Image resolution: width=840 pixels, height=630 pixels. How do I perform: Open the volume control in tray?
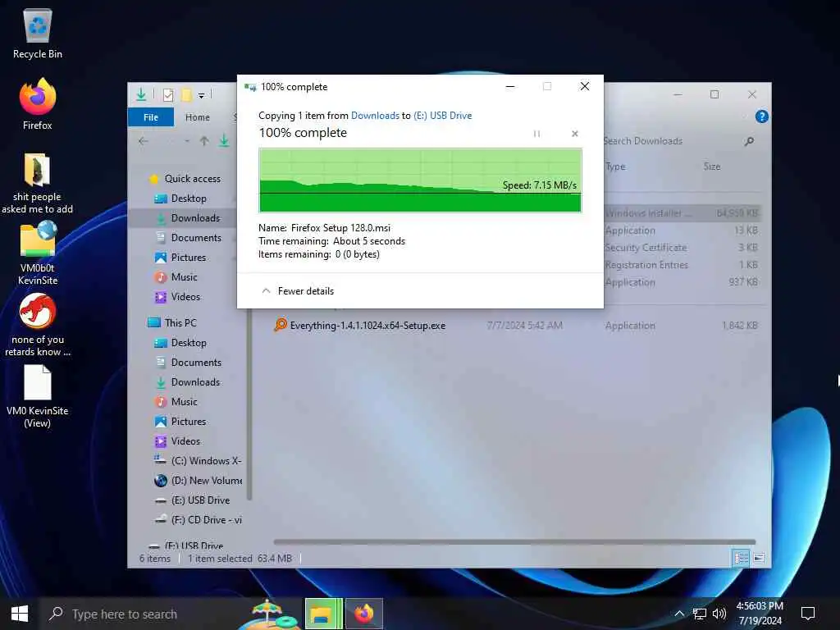[719, 614]
